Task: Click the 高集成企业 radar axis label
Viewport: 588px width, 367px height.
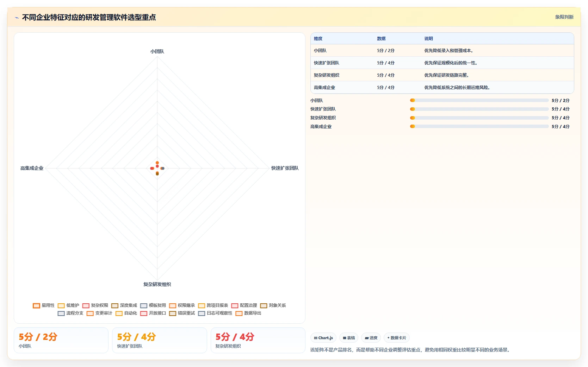Action: click(32, 168)
